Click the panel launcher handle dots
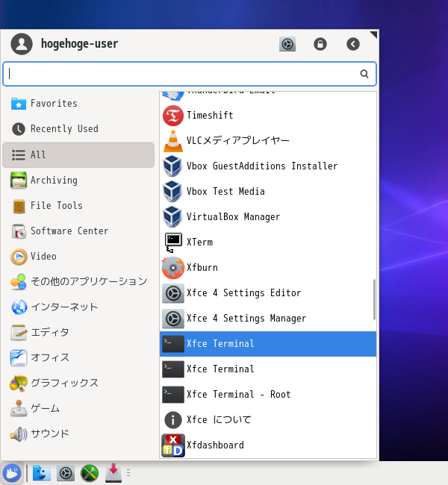The width and height of the screenshot is (448, 485). 128,473
